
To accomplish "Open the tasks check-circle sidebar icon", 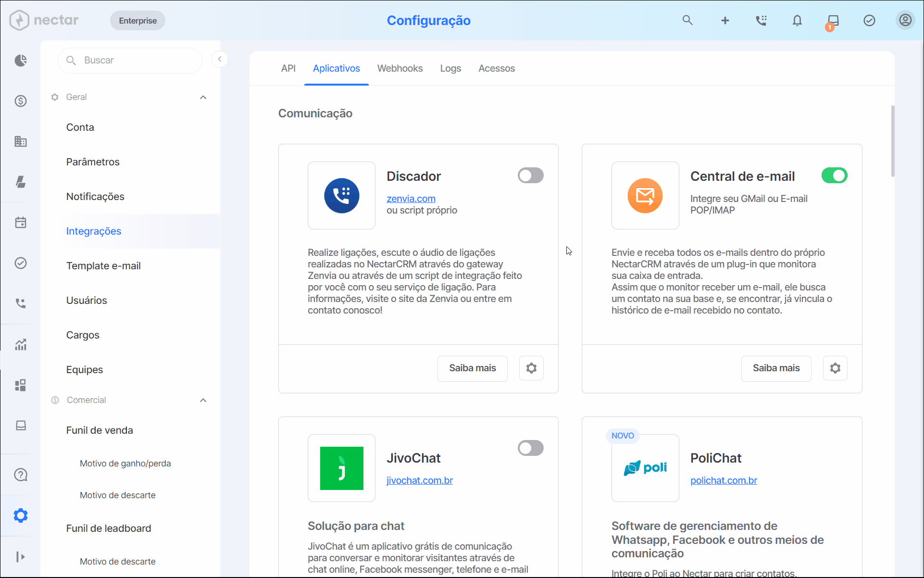I will pyautogui.click(x=21, y=263).
